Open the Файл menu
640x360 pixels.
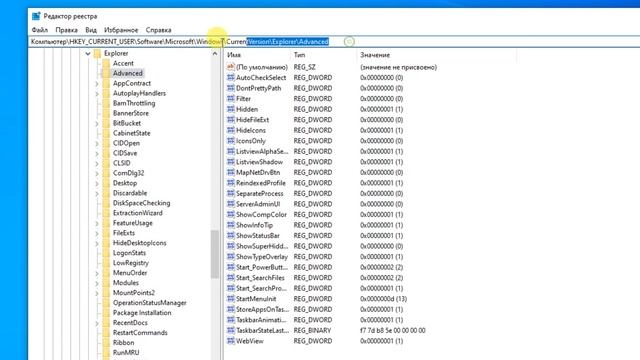point(40,30)
